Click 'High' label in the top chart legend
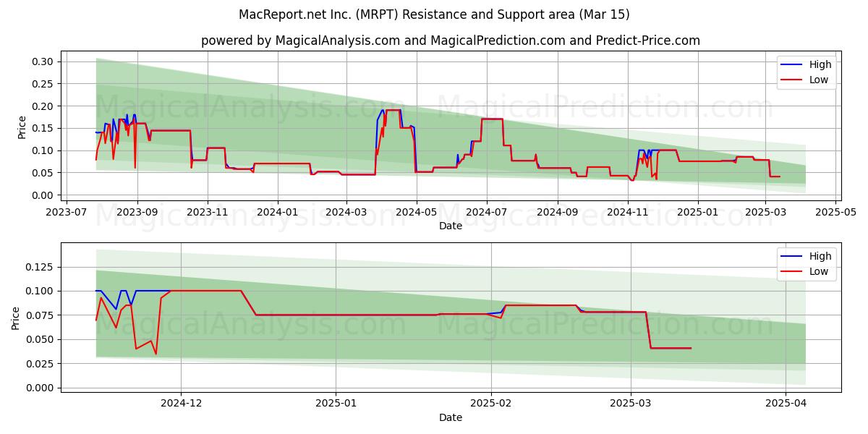This screenshot has width=868, height=434. point(820,64)
